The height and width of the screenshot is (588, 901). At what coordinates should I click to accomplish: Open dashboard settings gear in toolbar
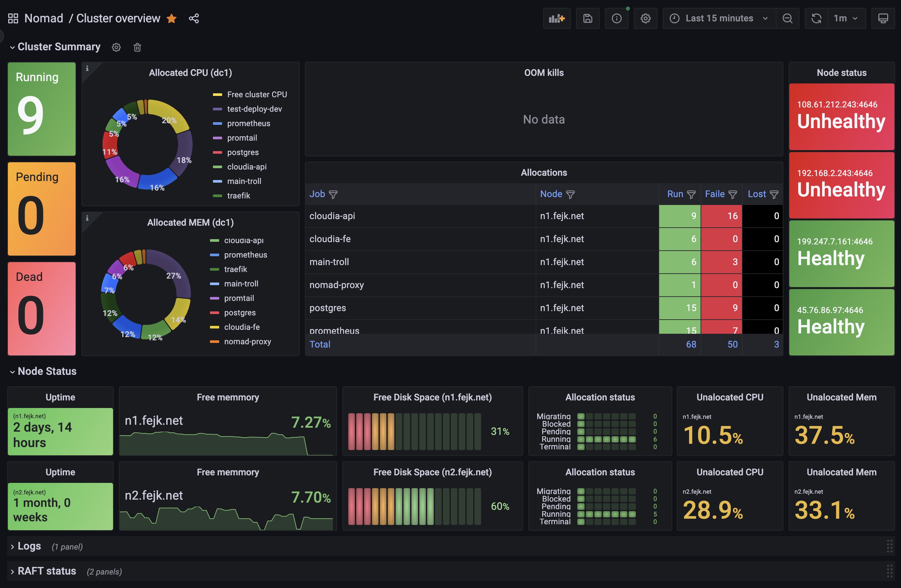[x=645, y=18]
